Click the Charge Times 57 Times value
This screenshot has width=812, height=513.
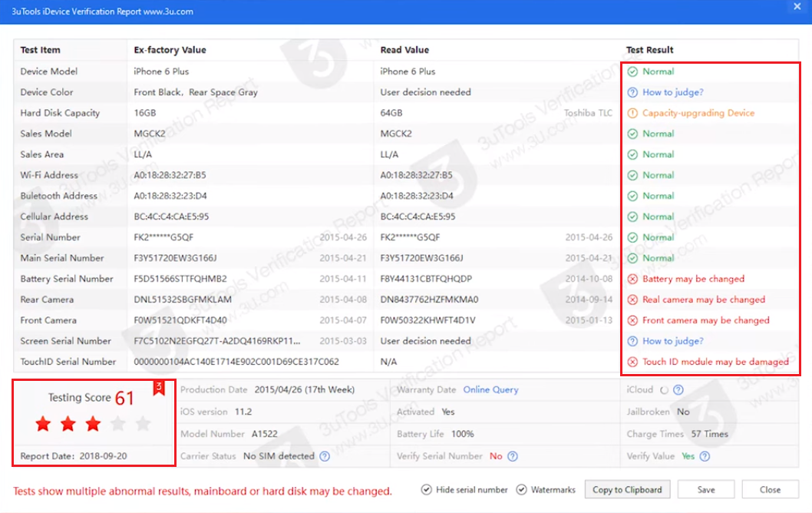coord(709,434)
